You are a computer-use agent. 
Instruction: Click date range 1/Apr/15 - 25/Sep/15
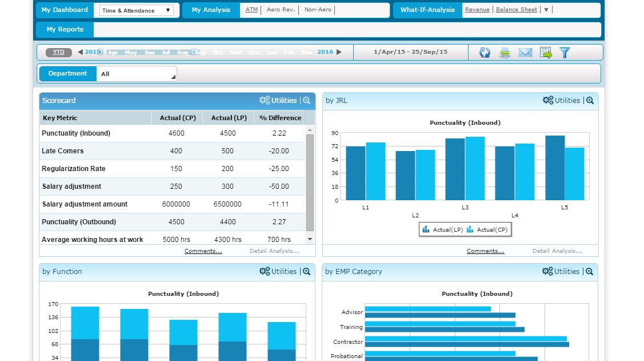tap(410, 52)
